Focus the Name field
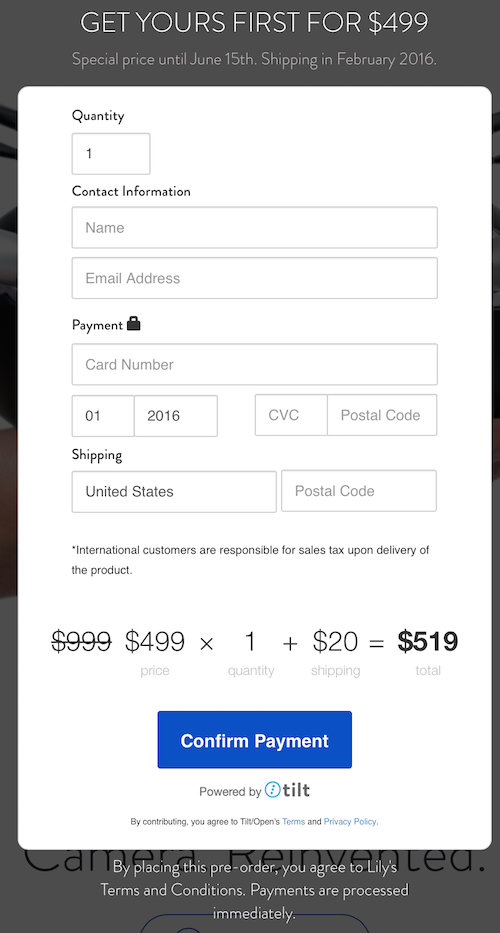 coord(255,227)
